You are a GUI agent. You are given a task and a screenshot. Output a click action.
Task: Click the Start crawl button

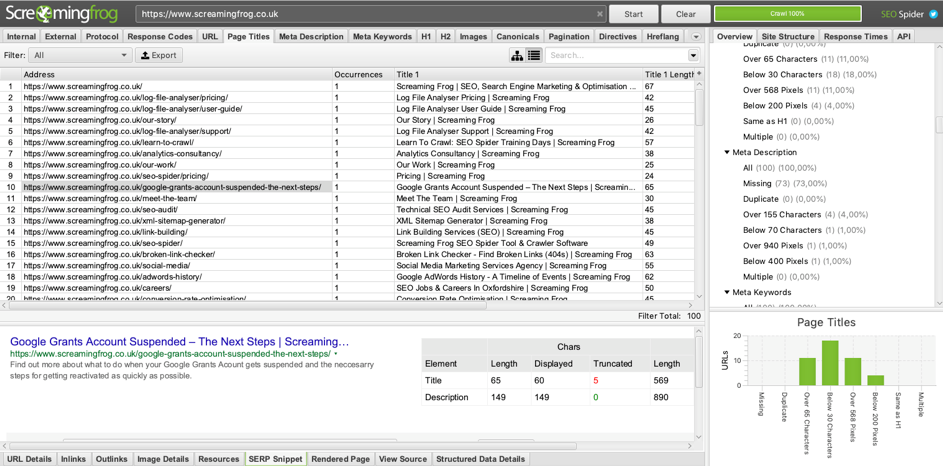633,14
